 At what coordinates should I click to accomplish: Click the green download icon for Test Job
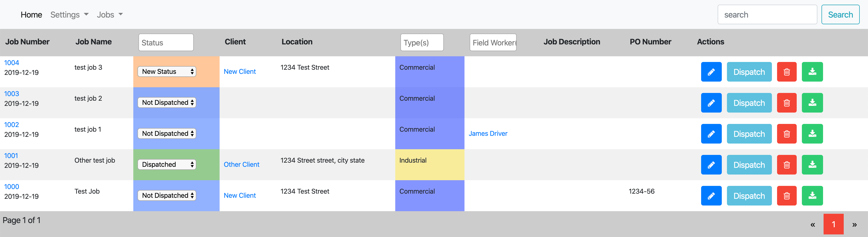pyautogui.click(x=812, y=196)
